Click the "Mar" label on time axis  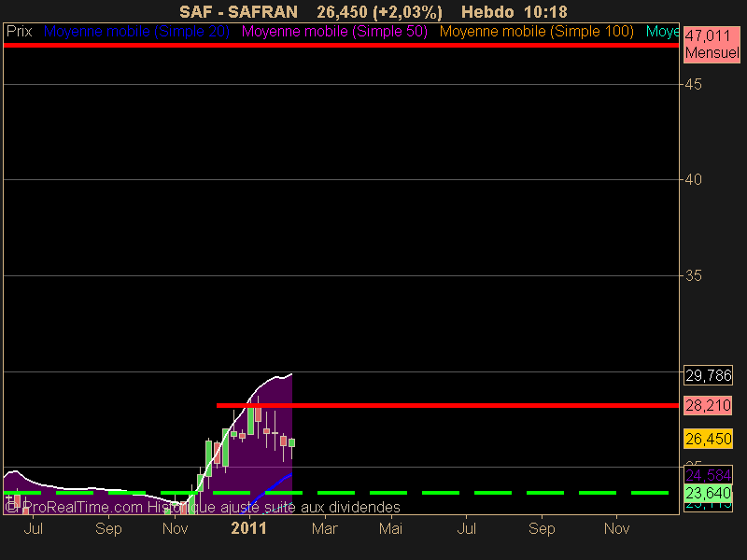pyautogui.click(x=325, y=528)
